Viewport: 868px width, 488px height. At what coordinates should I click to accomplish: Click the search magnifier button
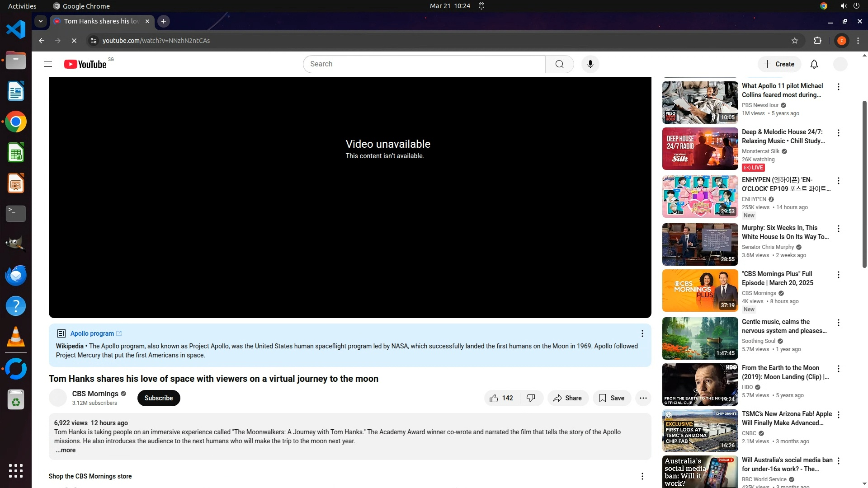pos(559,64)
